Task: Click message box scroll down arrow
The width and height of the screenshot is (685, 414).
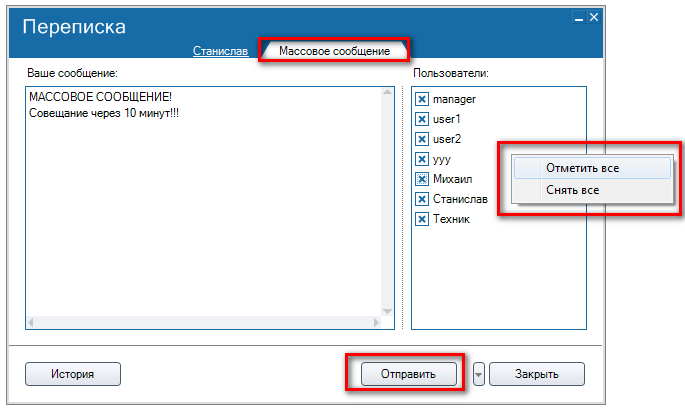Action: coord(388,310)
